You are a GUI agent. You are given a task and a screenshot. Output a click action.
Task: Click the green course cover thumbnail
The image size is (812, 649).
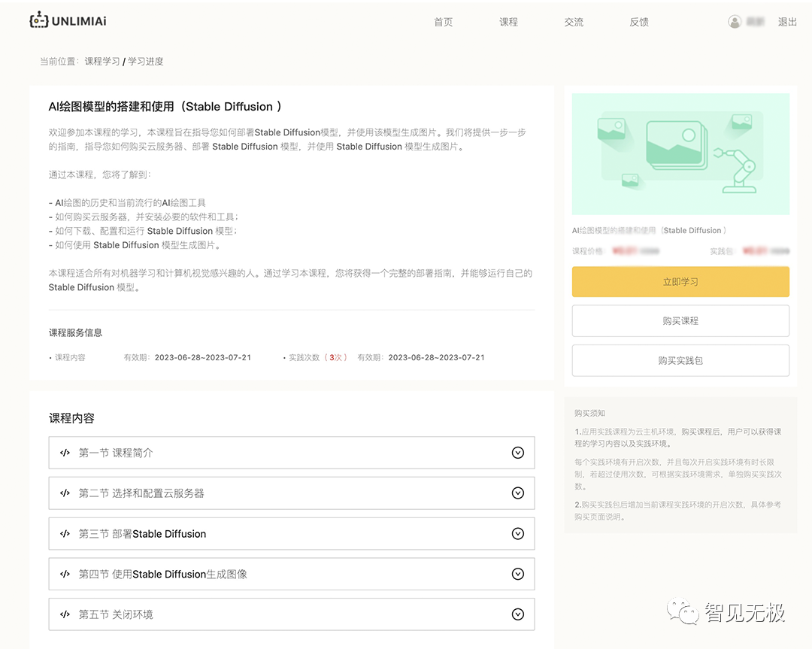coord(680,154)
